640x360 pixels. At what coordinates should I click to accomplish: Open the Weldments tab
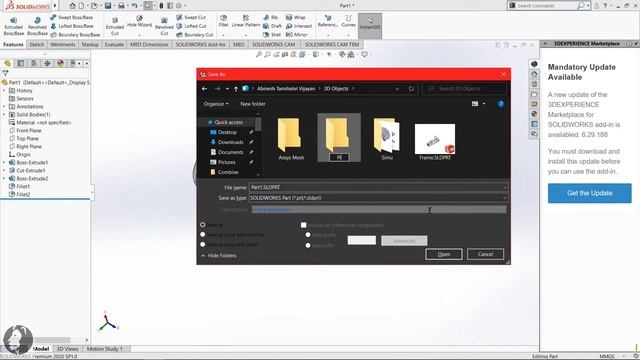tap(63, 44)
